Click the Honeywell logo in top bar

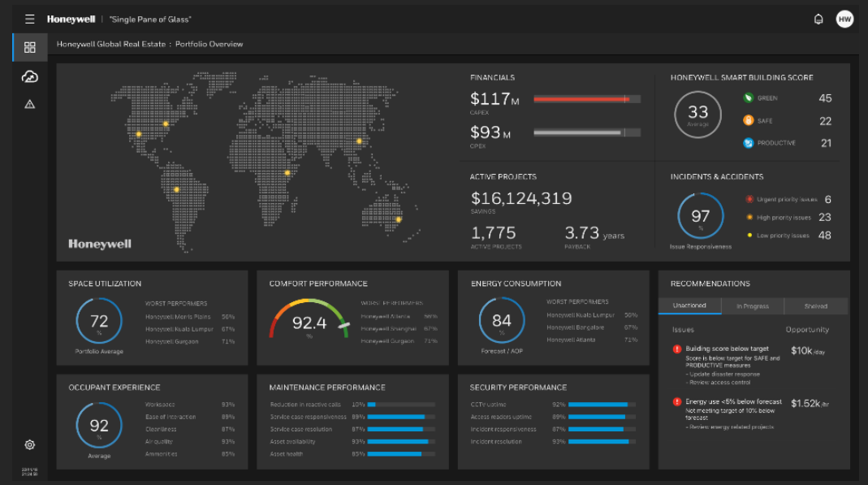point(71,19)
